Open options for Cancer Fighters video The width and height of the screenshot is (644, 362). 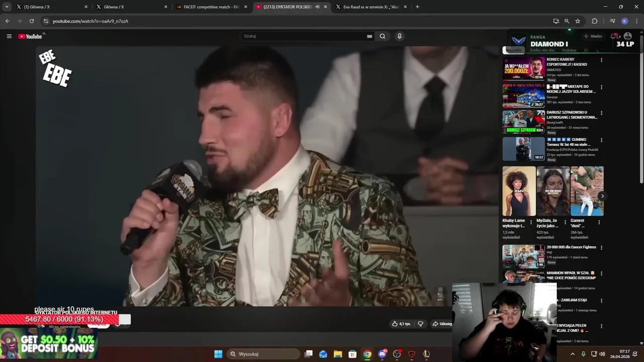point(601,248)
